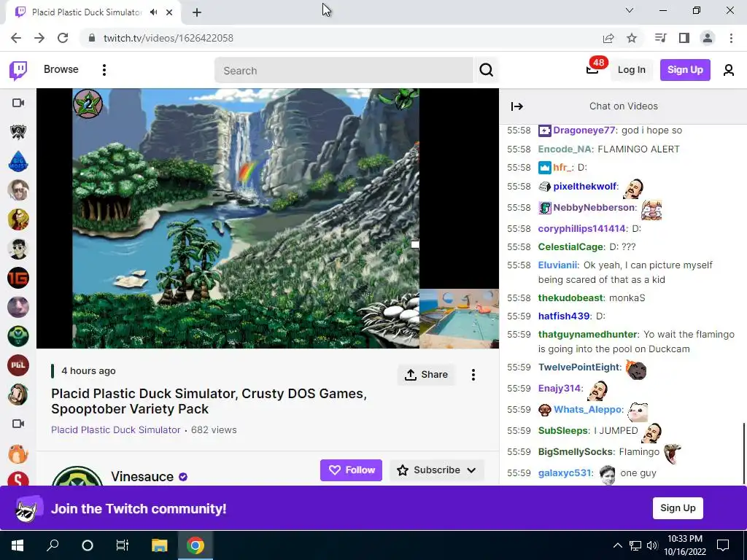Click the top camera icon in left sidebar
747x560 pixels.
(x=18, y=103)
